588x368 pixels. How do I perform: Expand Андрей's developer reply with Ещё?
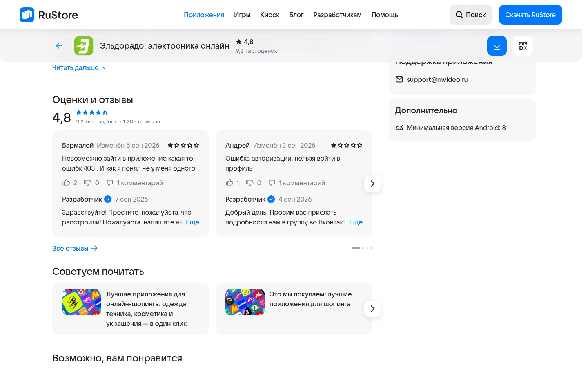point(356,222)
